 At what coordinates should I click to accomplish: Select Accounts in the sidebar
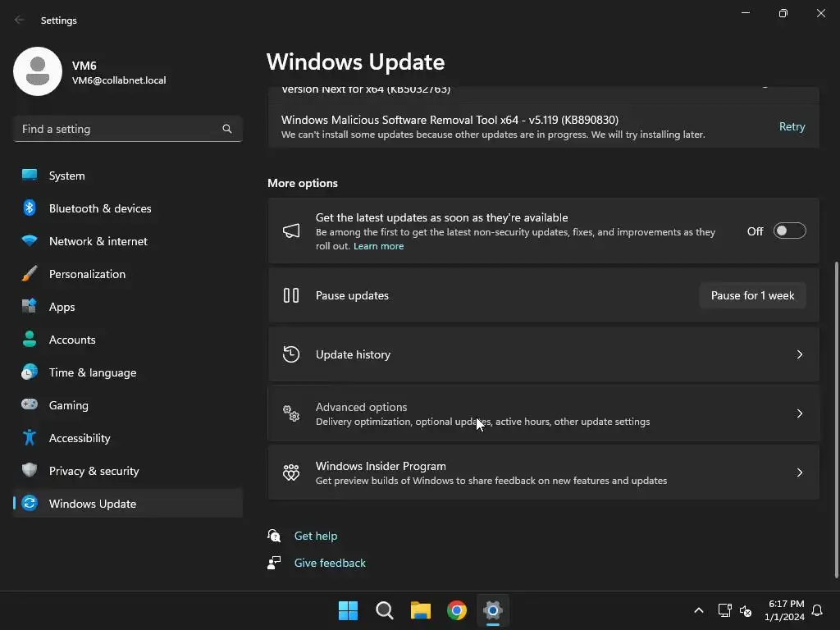tap(127, 339)
